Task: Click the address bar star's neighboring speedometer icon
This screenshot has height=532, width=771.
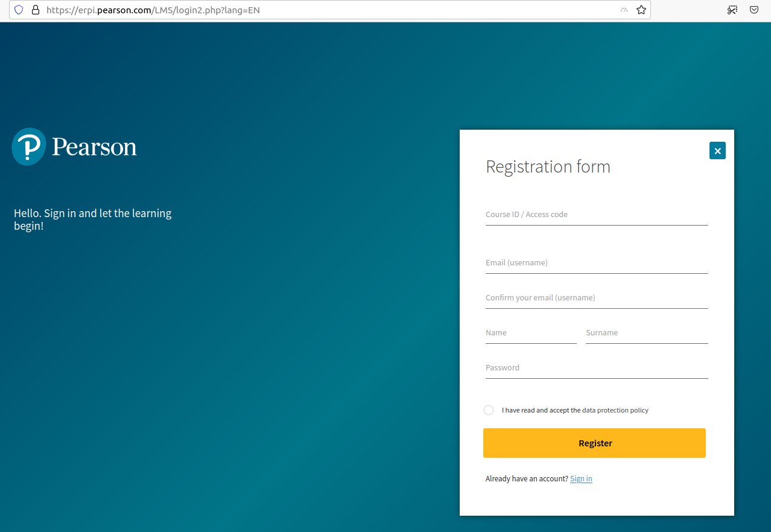Action: tap(624, 10)
